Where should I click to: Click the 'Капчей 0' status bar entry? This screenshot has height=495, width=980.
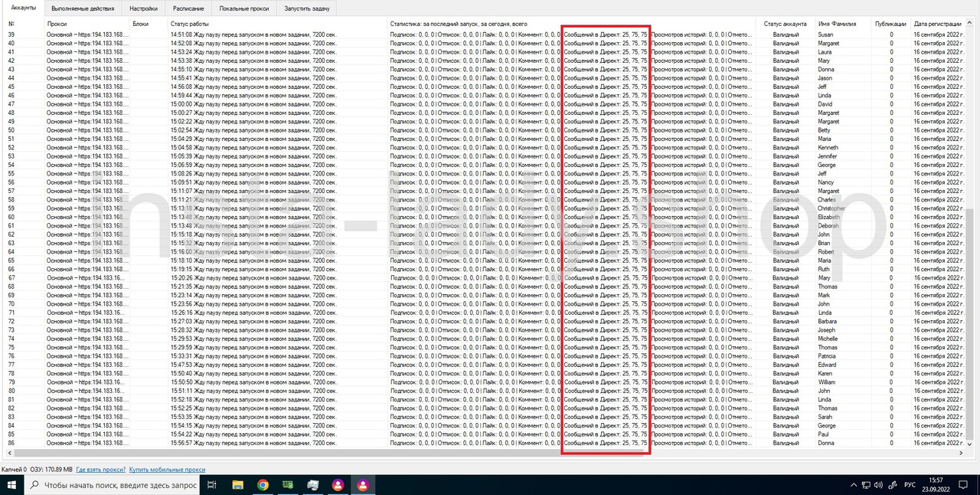[x=14, y=469]
